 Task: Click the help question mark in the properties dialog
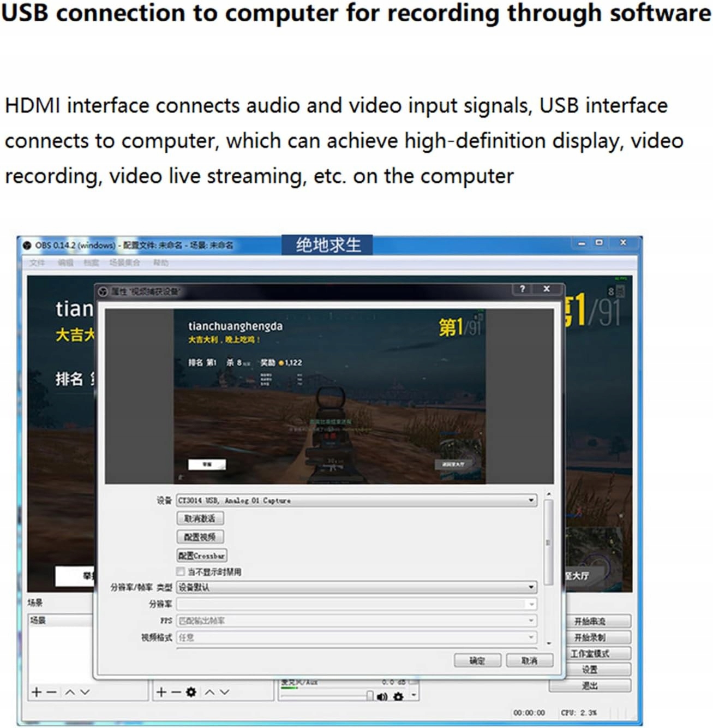522,289
